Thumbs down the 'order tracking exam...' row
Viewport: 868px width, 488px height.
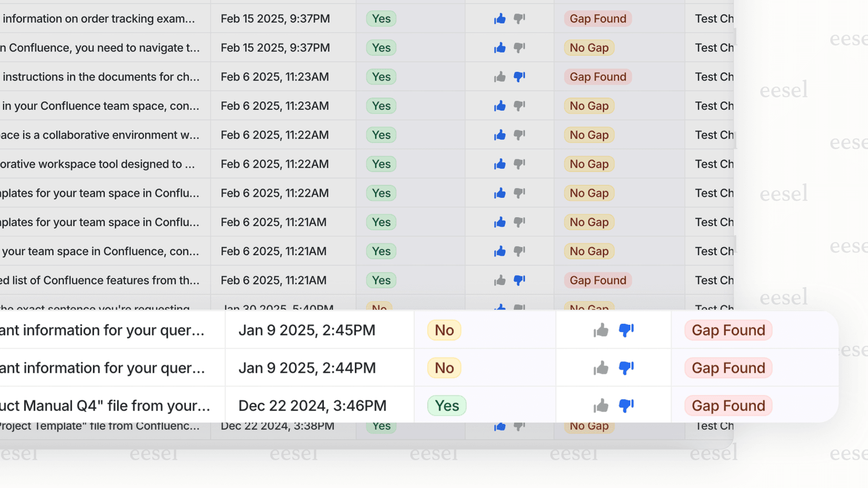click(x=519, y=19)
